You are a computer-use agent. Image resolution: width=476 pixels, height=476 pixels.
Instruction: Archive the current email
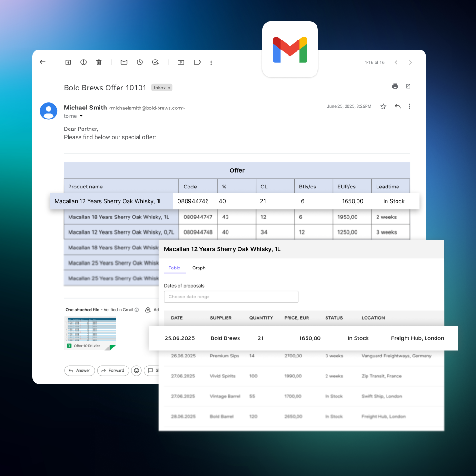[x=68, y=62]
